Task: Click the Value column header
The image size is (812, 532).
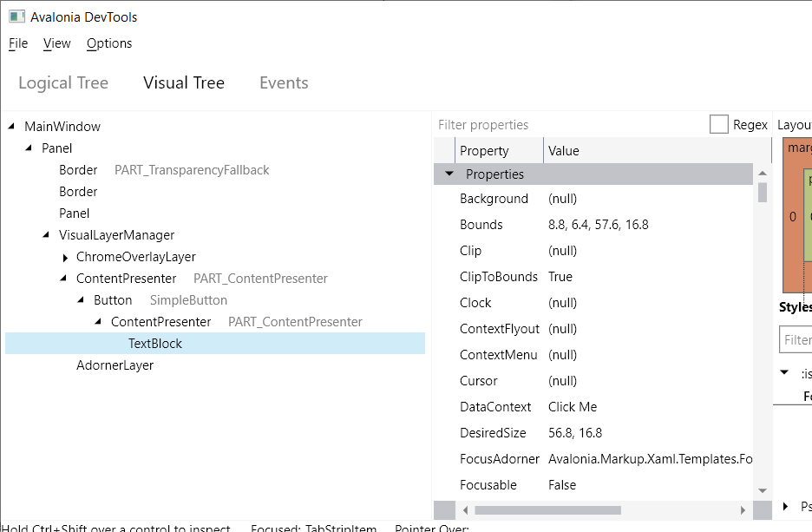Action: (658, 151)
